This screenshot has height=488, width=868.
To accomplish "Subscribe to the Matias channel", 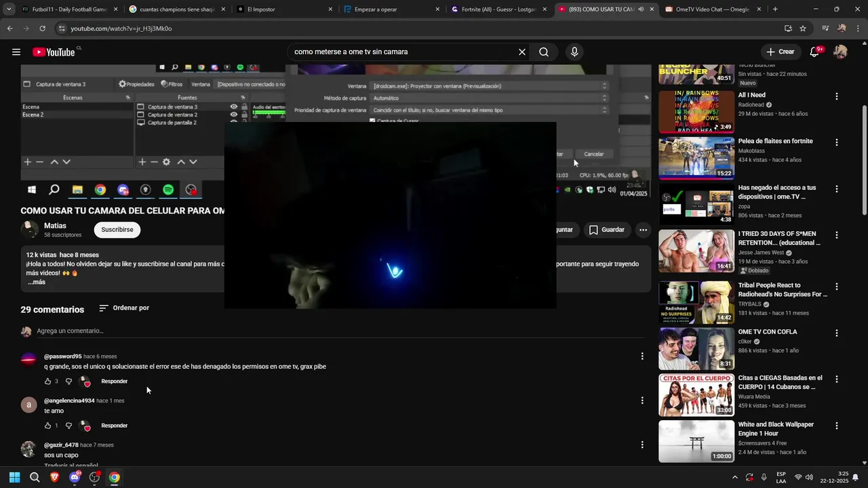I will (117, 230).
